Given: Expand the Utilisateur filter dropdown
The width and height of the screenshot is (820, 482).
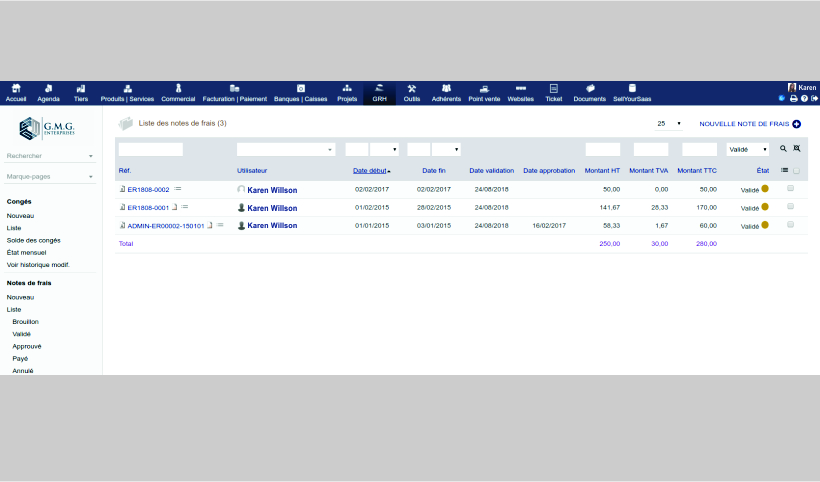Looking at the screenshot, I should (x=286, y=149).
